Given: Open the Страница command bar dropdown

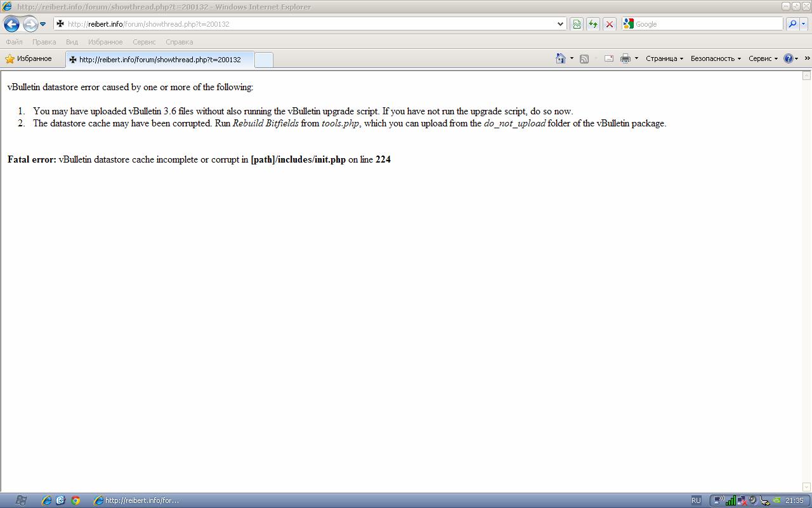Looking at the screenshot, I should 664,58.
